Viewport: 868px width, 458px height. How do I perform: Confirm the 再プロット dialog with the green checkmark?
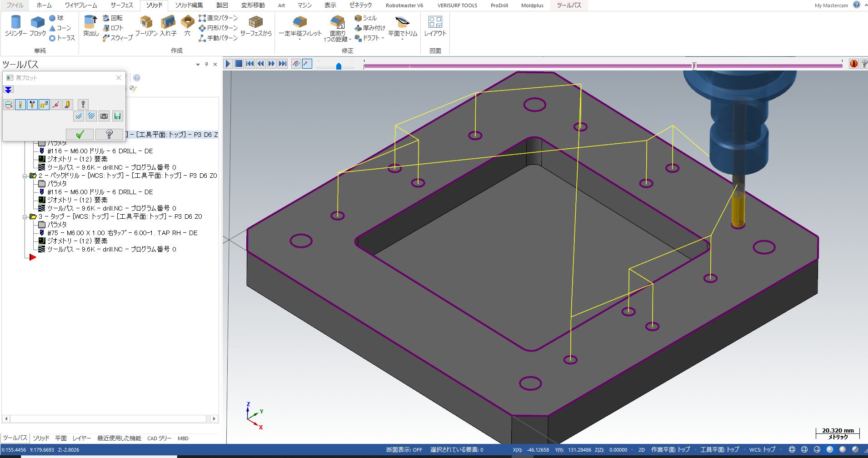click(80, 134)
